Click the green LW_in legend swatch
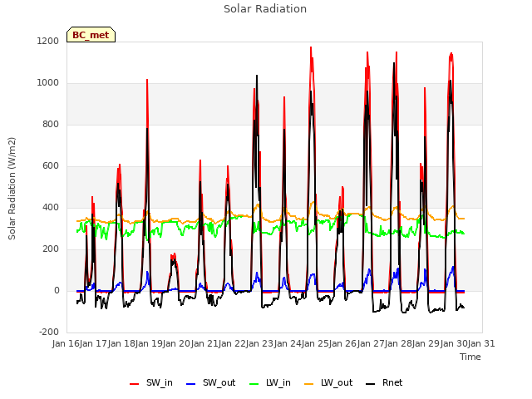The width and height of the screenshot is (532, 399). click(x=254, y=384)
